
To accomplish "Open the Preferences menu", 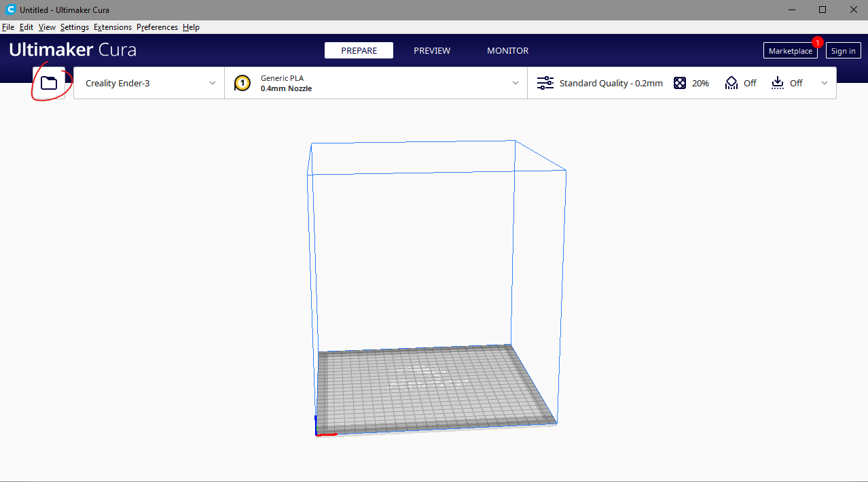I will tap(157, 27).
